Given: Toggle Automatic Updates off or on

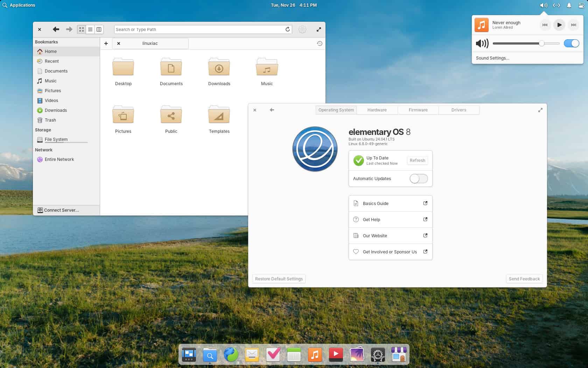Looking at the screenshot, I should [418, 179].
